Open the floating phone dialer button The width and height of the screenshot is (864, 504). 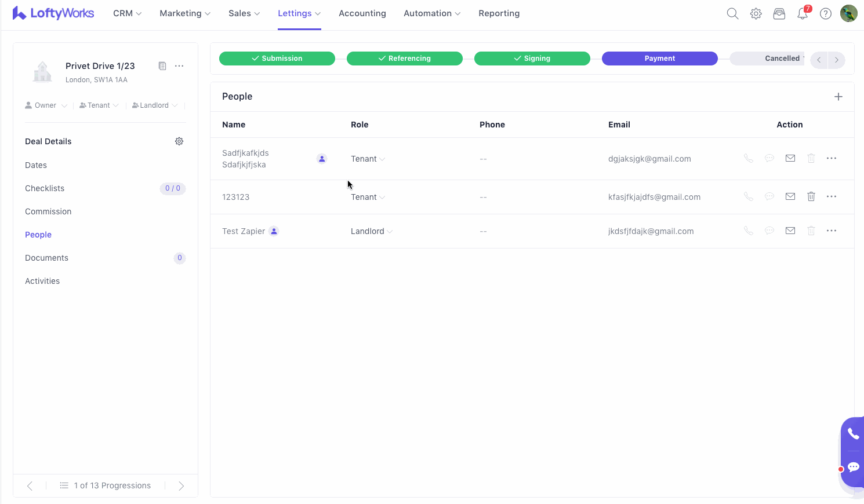coord(853,433)
